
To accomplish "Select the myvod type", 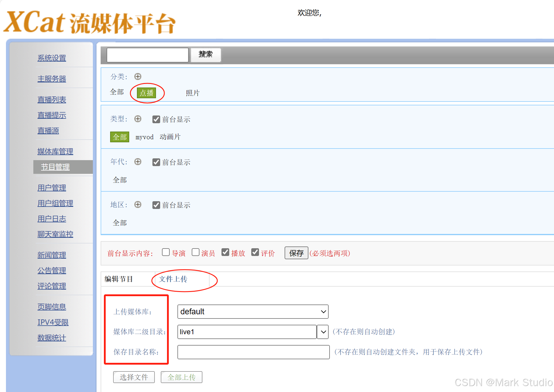I will [x=145, y=137].
